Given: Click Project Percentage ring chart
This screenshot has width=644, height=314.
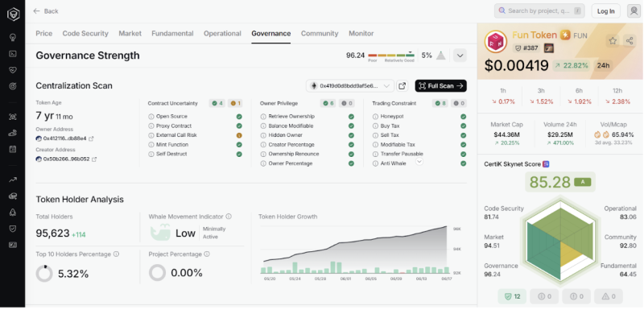Looking at the screenshot, I should (157, 272).
